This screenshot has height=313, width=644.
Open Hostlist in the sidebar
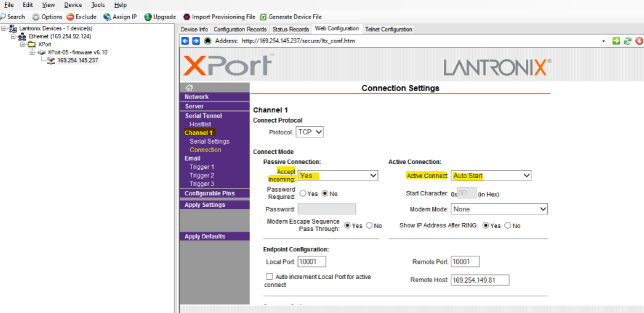coord(201,124)
